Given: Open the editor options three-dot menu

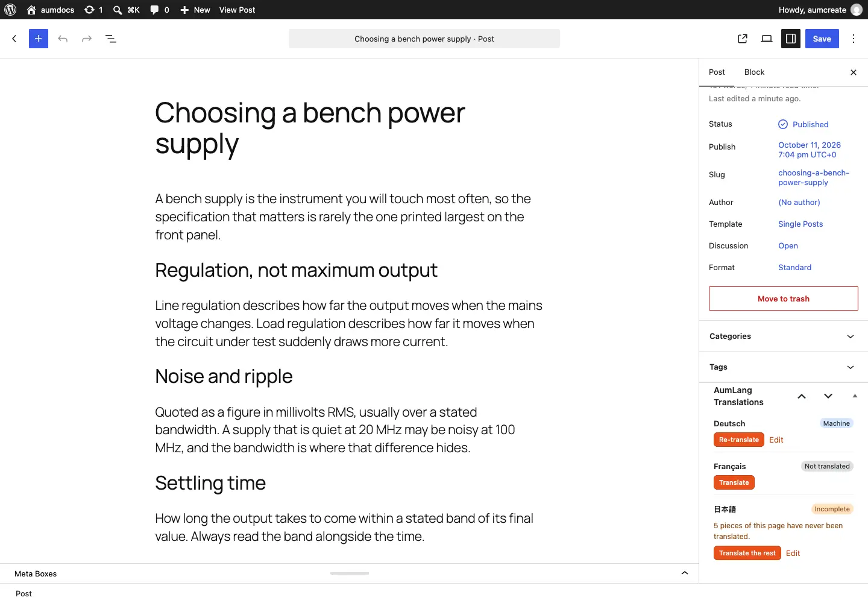Looking at the screenshot, I should 854,39.
